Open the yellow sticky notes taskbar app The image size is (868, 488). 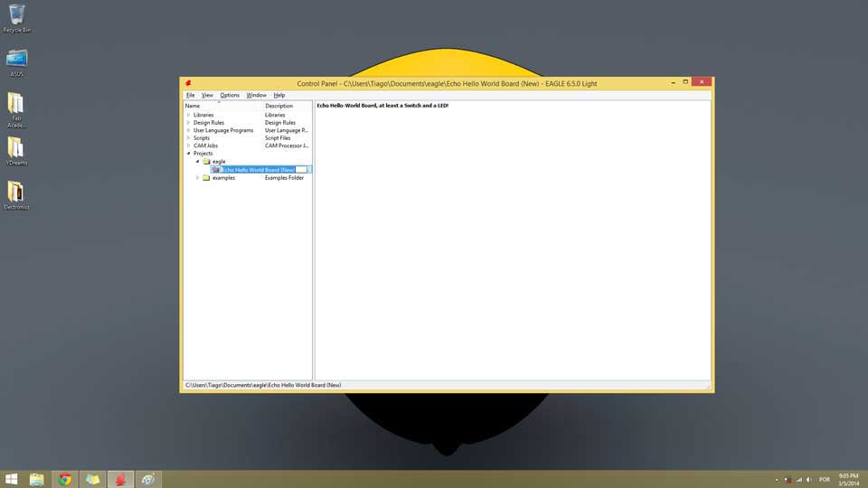[92, 479]
